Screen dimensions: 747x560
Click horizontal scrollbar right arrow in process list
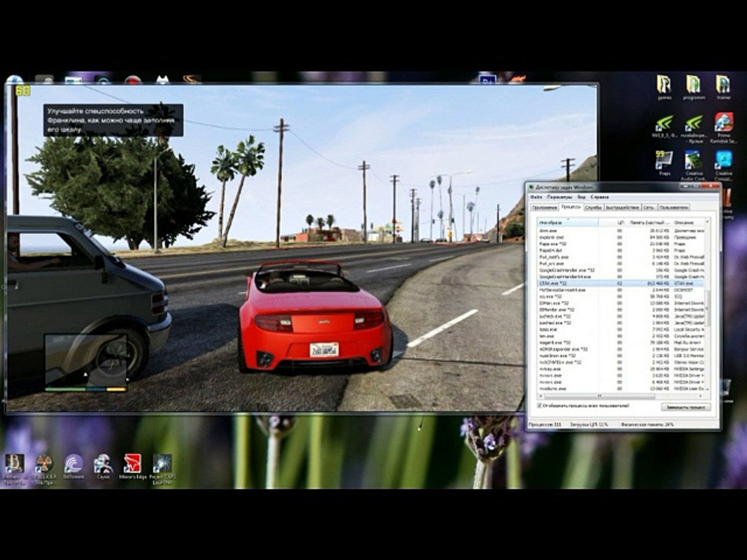point(700,396)
